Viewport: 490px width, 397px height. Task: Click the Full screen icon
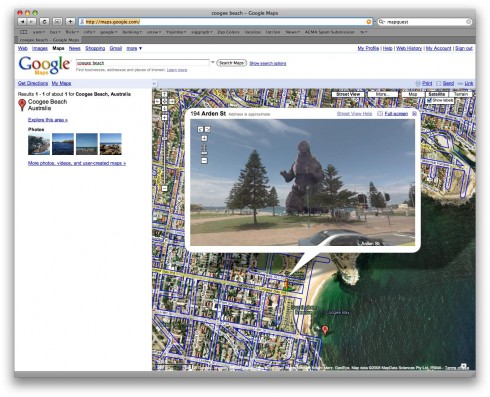(380, 114)
